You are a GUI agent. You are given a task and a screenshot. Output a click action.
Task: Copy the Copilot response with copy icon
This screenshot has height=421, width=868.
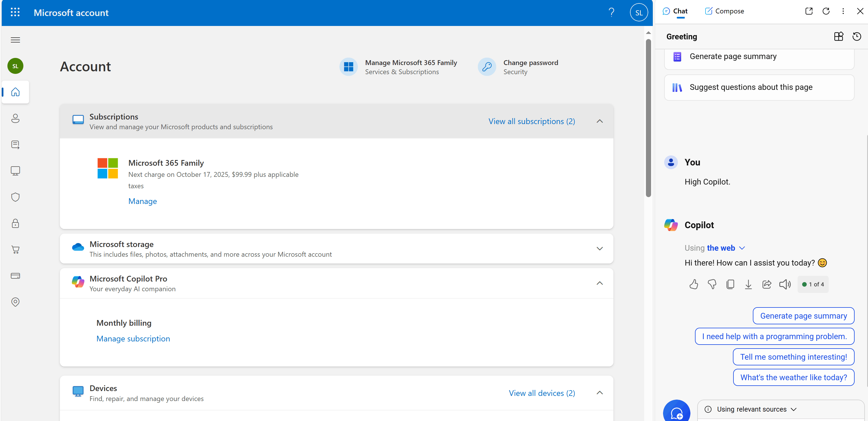(730, 284)
